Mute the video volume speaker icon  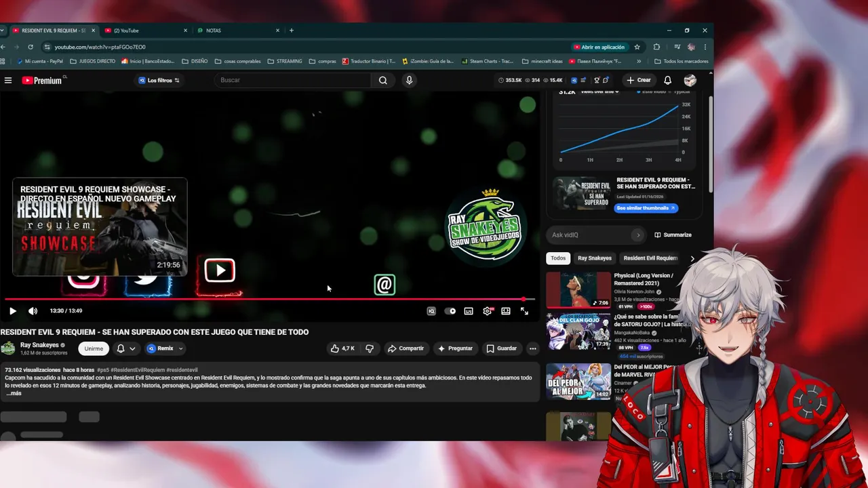click(33, 311)
